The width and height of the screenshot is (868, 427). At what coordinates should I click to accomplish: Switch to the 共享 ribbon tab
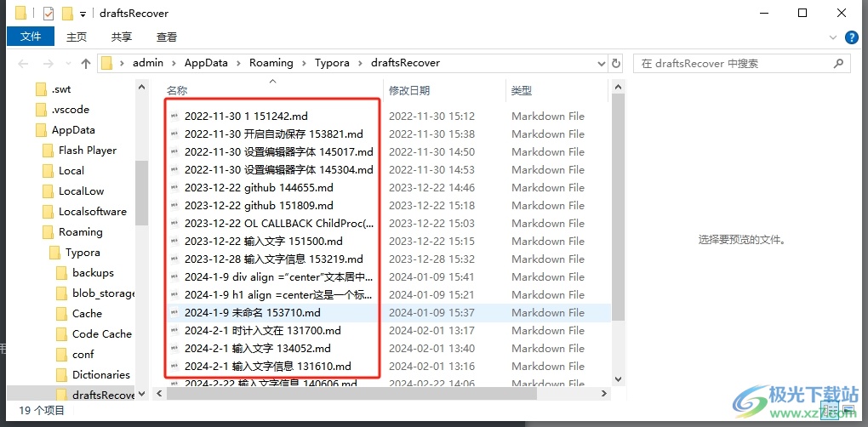pos(121,37)
